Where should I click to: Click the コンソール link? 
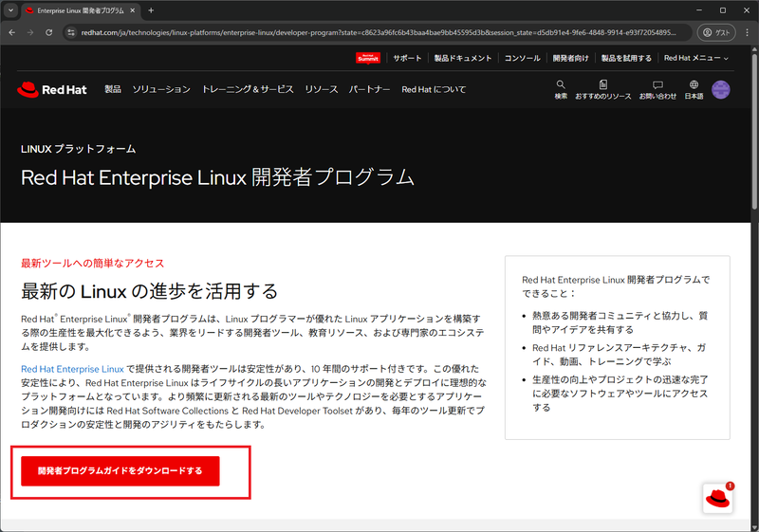tap(523, 58)
